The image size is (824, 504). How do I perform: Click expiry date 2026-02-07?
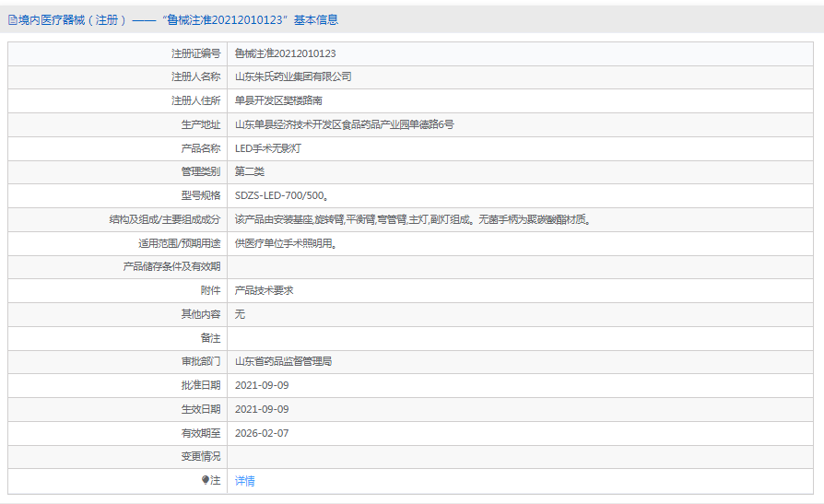pos(262,433)
